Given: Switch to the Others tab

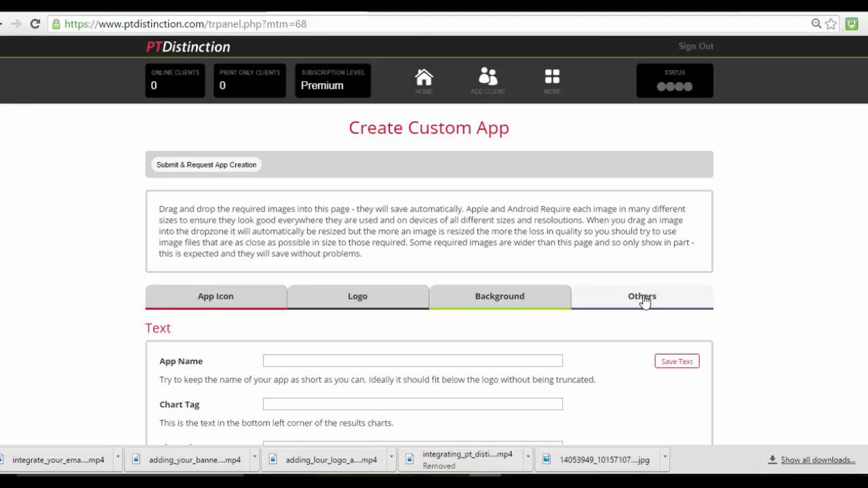Looking at the screenshot, I should point(642,297).
